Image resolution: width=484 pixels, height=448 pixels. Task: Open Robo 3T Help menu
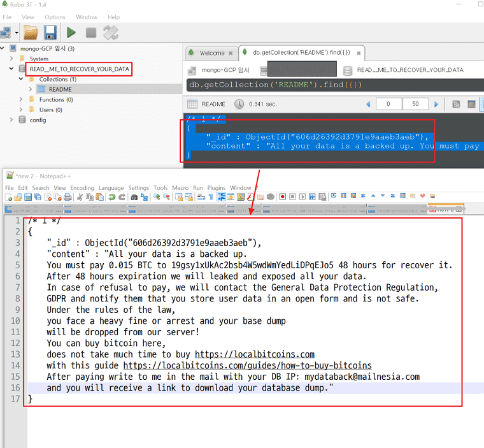coord(113,17)
